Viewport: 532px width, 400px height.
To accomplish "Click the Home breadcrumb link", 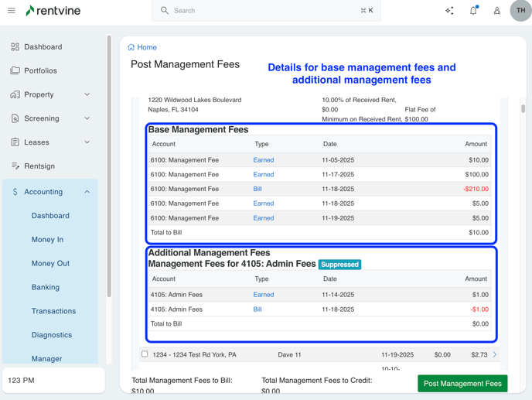I will click(147, 47).
